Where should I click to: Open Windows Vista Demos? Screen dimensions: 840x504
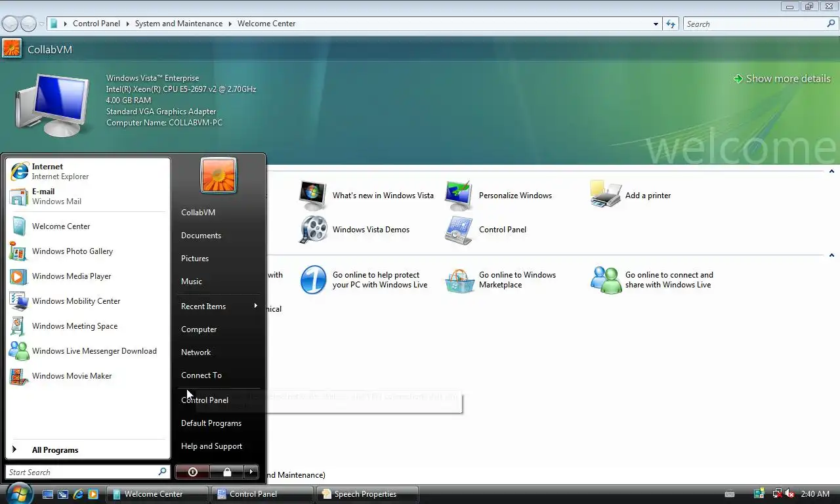coord(355,230)
